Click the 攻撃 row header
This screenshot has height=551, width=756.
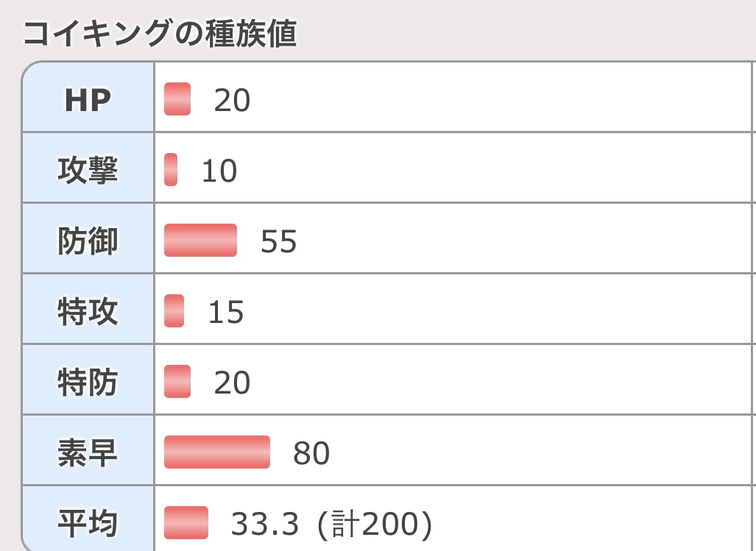pos(88,168)
